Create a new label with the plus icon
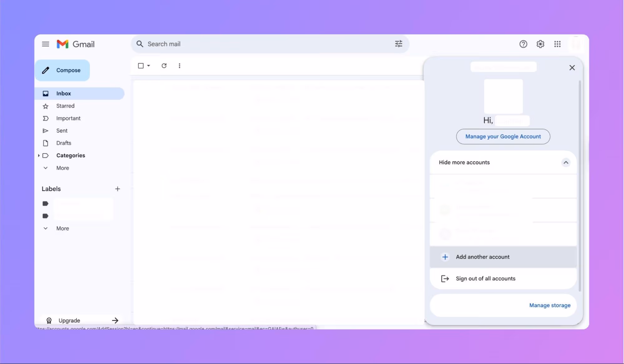Screen dimensions: 624x364 pos(118,189)
